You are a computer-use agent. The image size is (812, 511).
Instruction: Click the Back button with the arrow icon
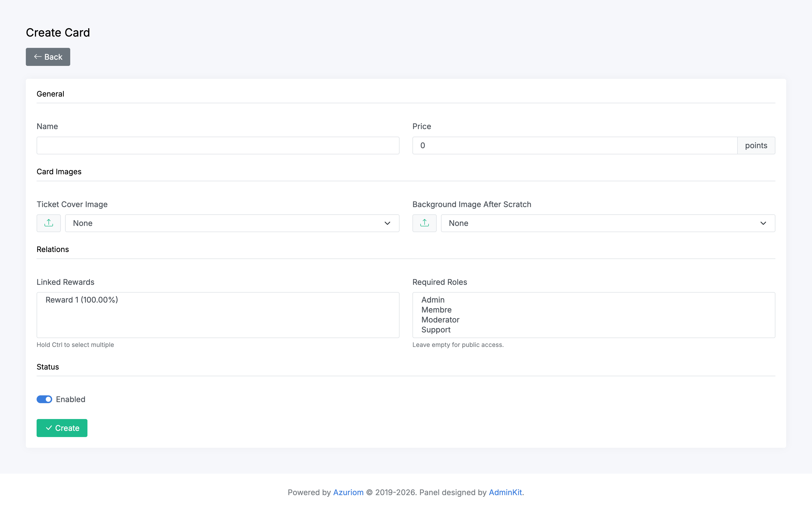[x=48, y=57]
